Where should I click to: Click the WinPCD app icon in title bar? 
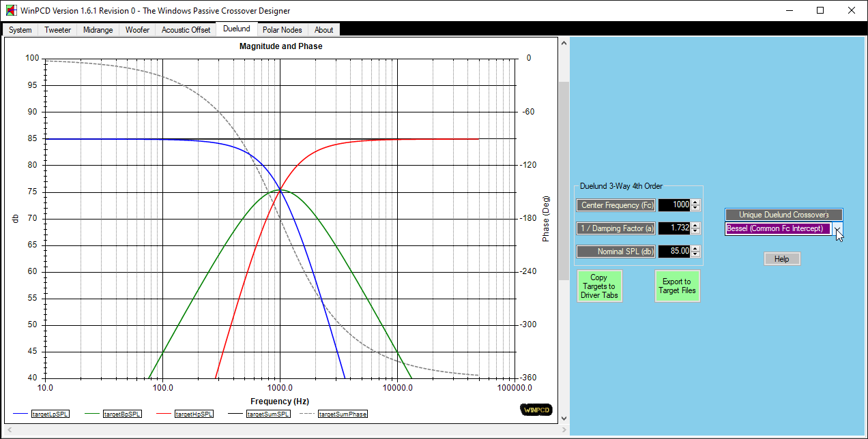click(11, 11)
